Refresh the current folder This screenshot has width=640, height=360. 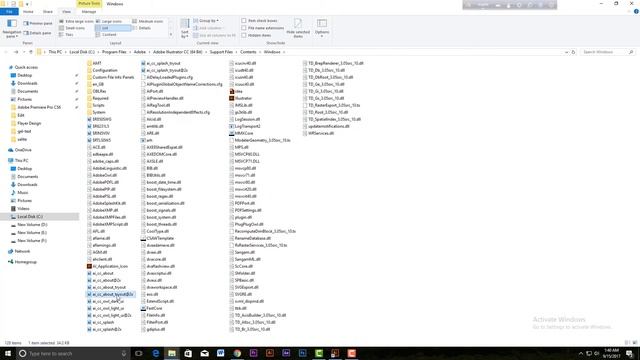click(x=573, y=52)
